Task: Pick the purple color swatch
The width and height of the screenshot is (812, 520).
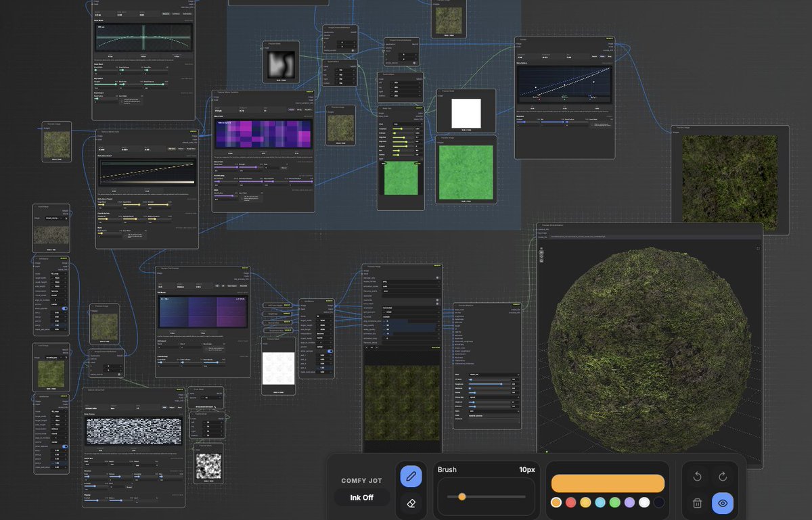Action: coord(629,502)
